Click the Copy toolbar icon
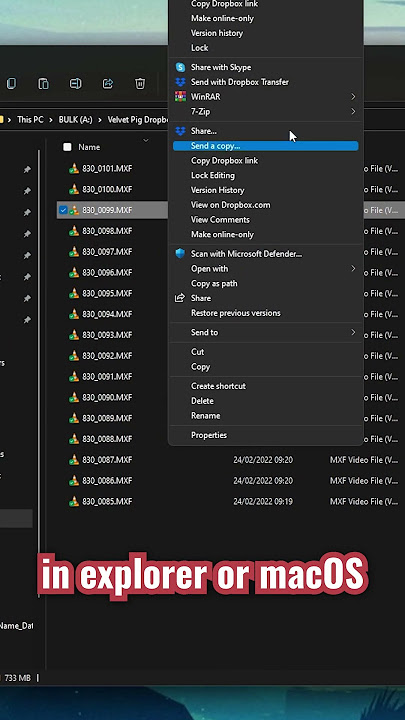The height and width of the screenshot is (720, 405). coord(11,84)
